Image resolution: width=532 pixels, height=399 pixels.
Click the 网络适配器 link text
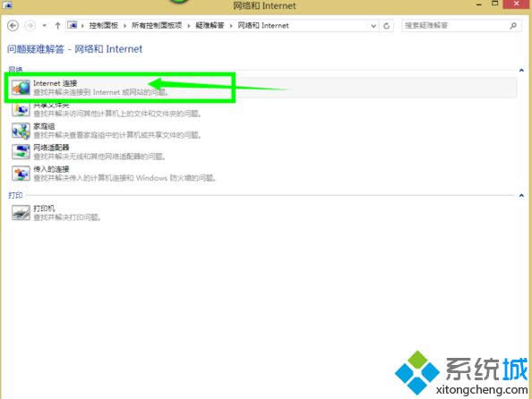[x=51, y=148]
